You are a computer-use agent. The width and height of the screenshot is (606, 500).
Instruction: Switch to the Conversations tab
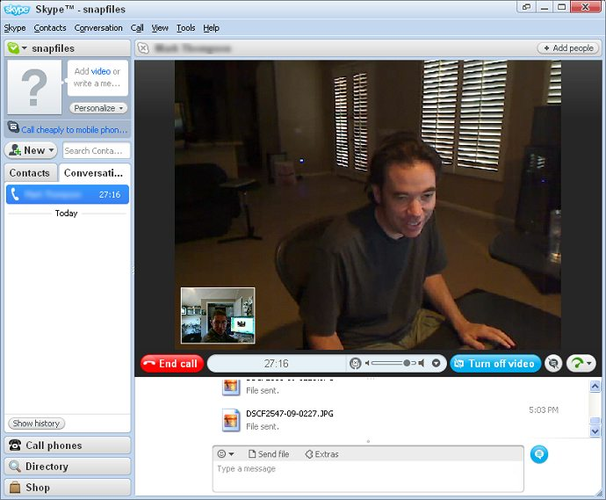coord(94,173)
